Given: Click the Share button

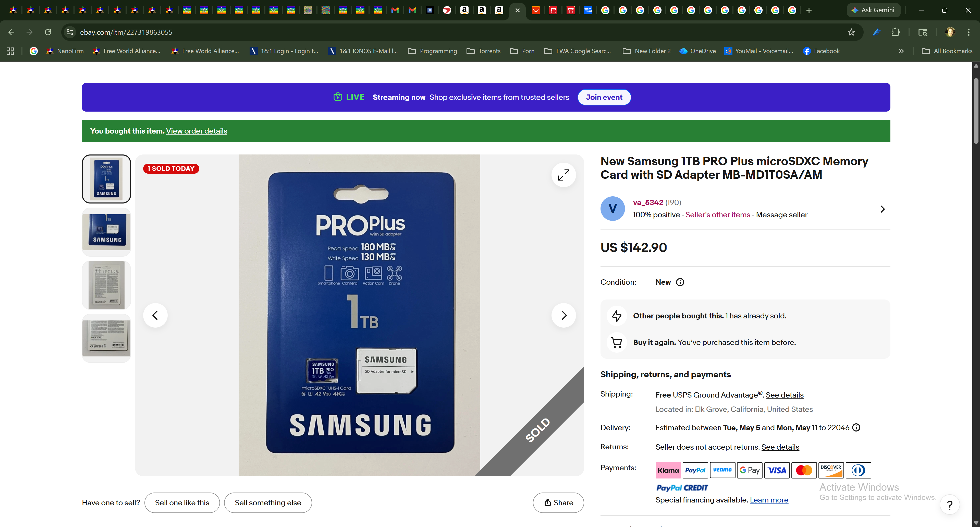Looking at the screenshot, I should 558,503.
